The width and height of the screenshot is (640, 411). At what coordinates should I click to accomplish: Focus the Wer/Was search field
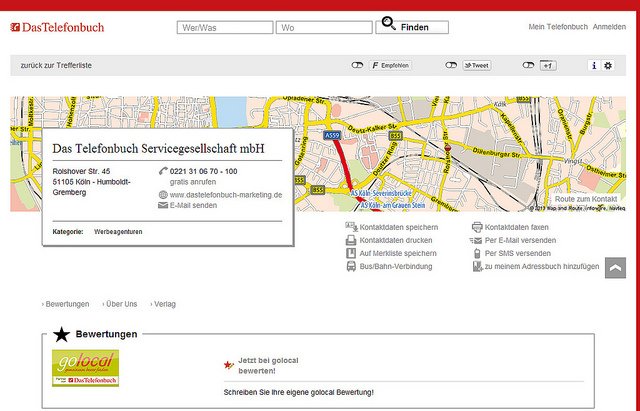(x=225, y=28)
